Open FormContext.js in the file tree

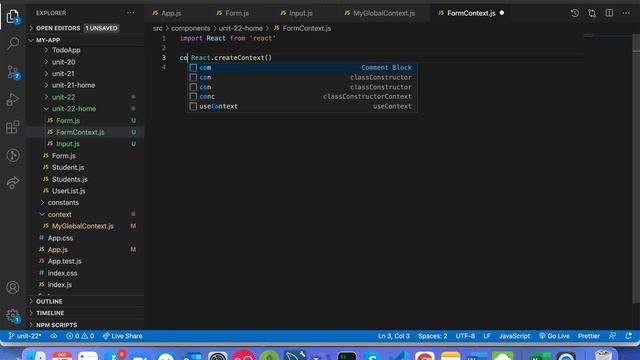point(80,132)
